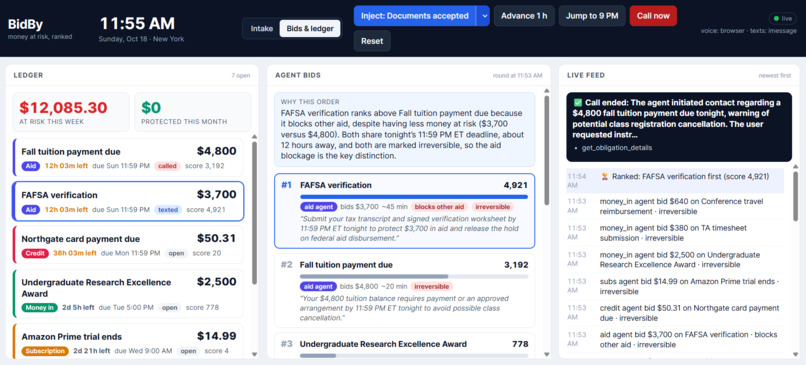Click Aid tag on Fall tuition card
This screenshot has width=806, height=365.
click(x=30, y=166)
